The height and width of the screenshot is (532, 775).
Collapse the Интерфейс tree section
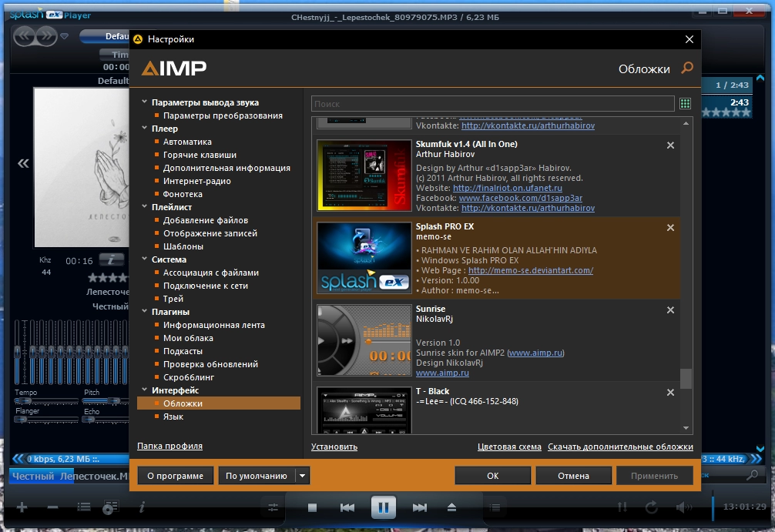[x=144, y=390]
